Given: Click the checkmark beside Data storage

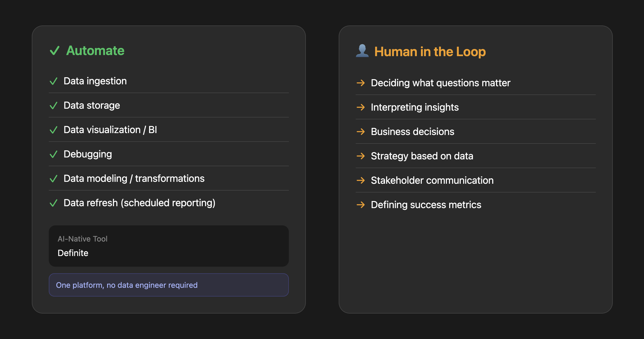Looking at the screenshot, I should (54, 105).
